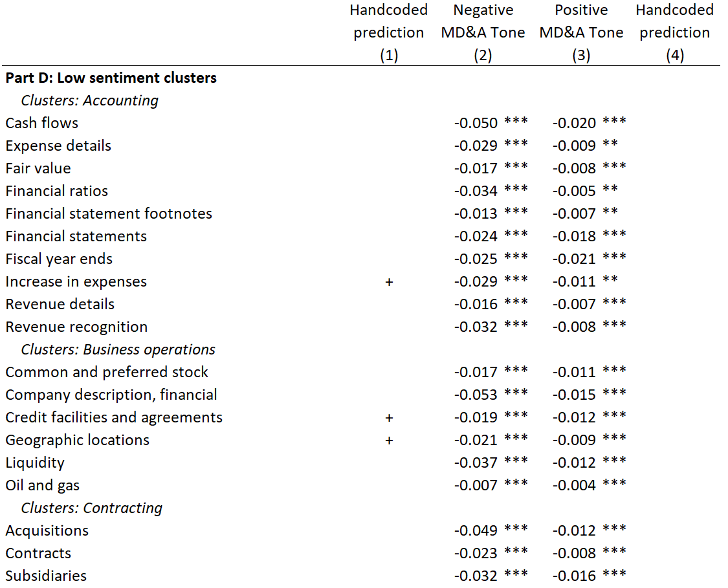728x588 pixels.
Task: Click the Cash flows row label
Action: 42,123
